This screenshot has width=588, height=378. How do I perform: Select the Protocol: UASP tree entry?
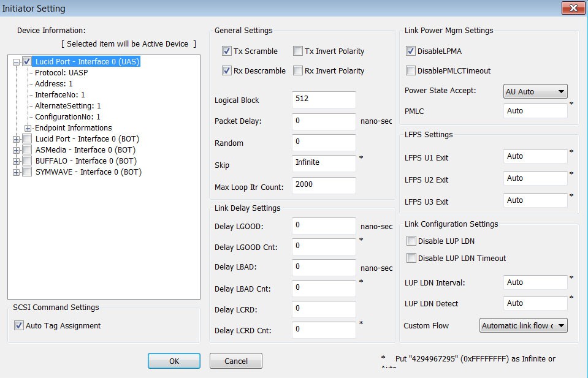coord(61,73)
